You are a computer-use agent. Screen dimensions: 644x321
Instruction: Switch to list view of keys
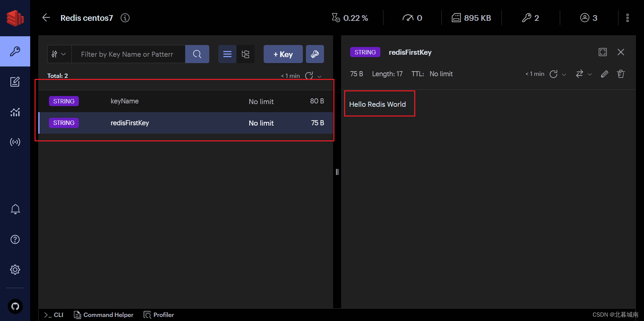click(227, 54)
